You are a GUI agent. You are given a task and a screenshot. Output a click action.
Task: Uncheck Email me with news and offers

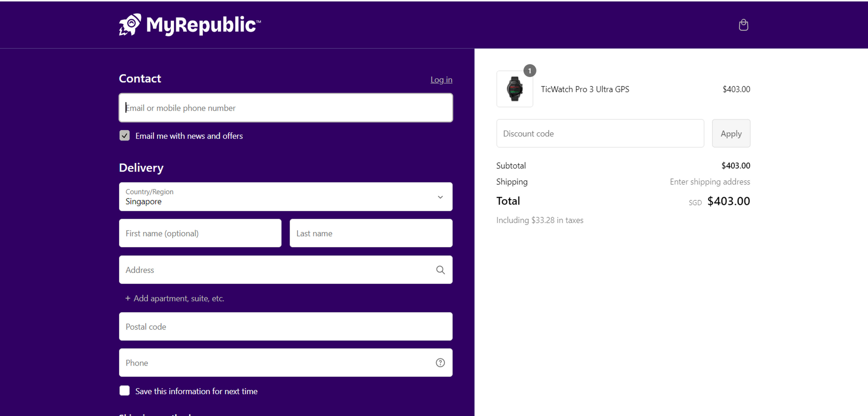pyautogui.click(x=124, y=135)
